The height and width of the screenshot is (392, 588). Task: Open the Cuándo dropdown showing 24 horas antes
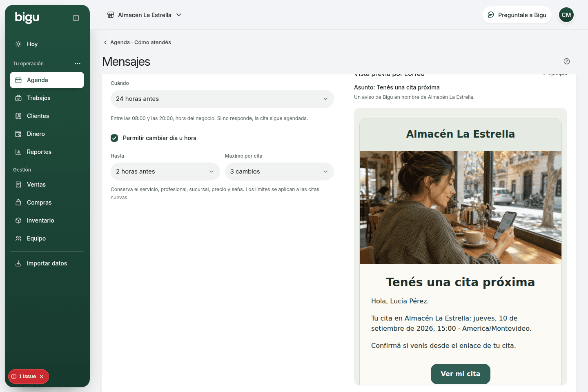pyautogui.click(x=222, y=99)
